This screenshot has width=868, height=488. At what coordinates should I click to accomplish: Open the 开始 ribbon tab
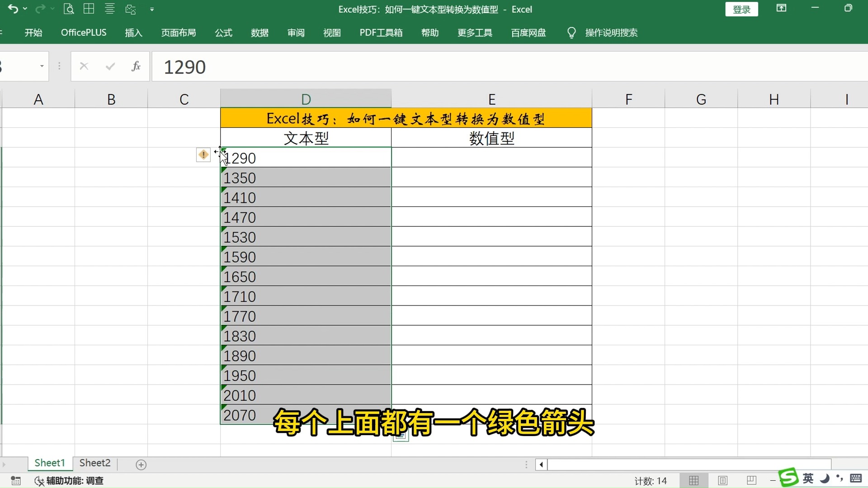33,33
